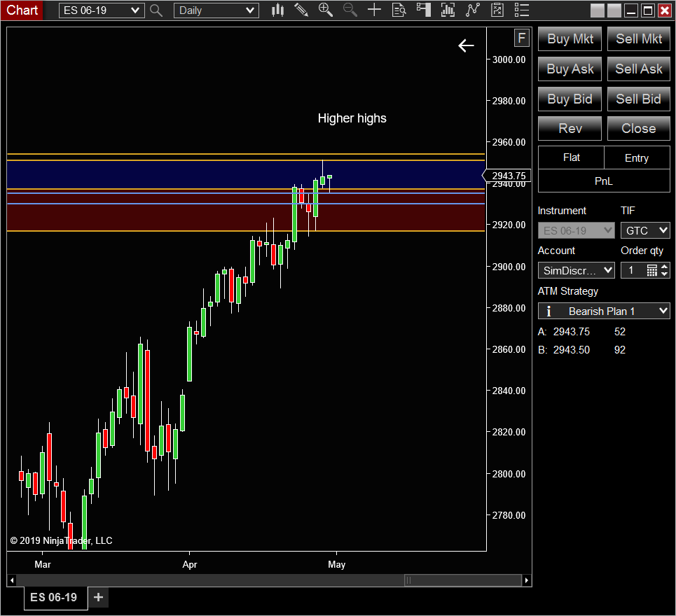676x616 pixels.
Task: Close the chart window with red X
Action: coord(665,10)
